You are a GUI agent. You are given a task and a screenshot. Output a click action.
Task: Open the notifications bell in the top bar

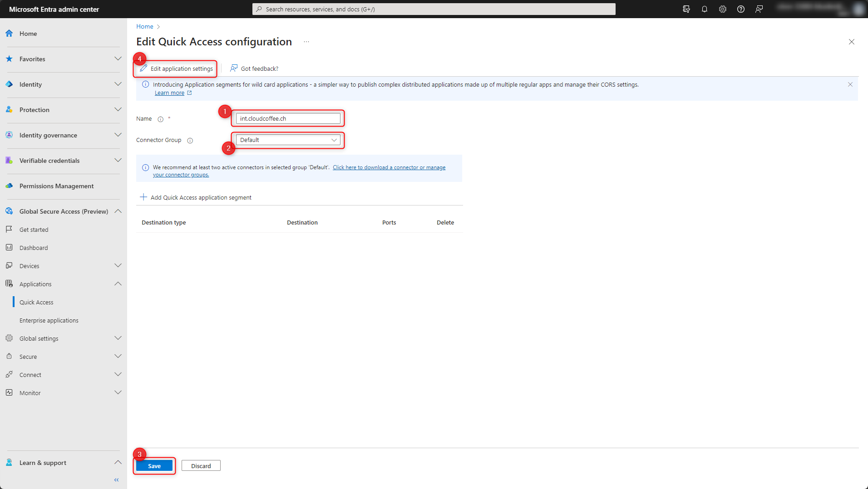click(x=705, y=9)
